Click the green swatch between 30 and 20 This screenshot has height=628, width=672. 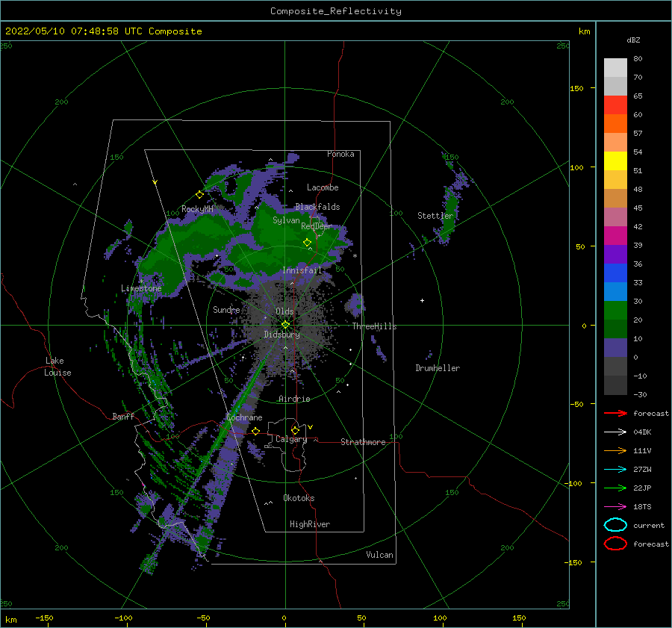[x=615, y=310]
